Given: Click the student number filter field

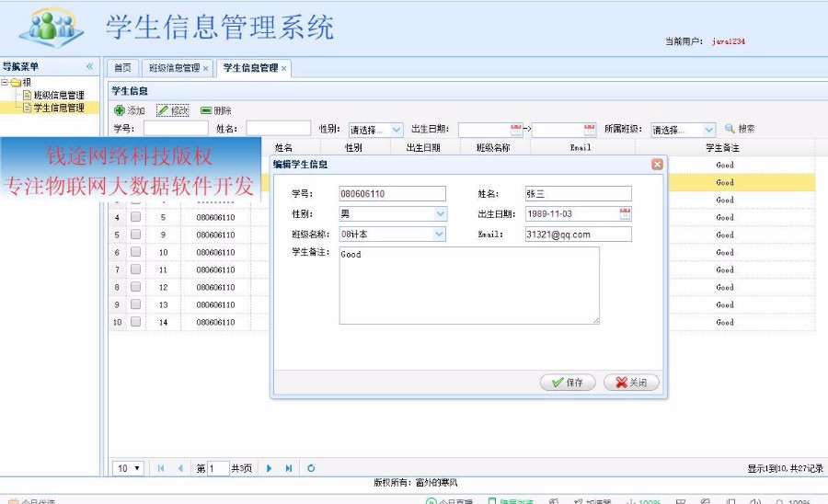Looking at the screenshot, I should pyautogui.click(x=176, y=128).
